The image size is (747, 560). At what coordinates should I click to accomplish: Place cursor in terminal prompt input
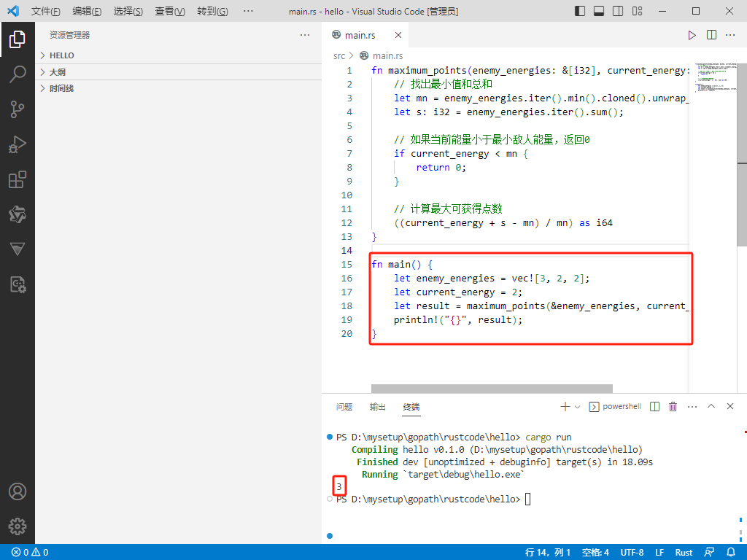(528, 499)
